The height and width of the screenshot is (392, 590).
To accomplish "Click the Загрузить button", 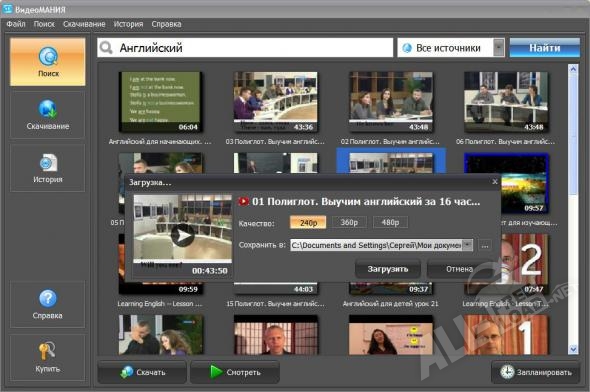I will tap(388, 269).
